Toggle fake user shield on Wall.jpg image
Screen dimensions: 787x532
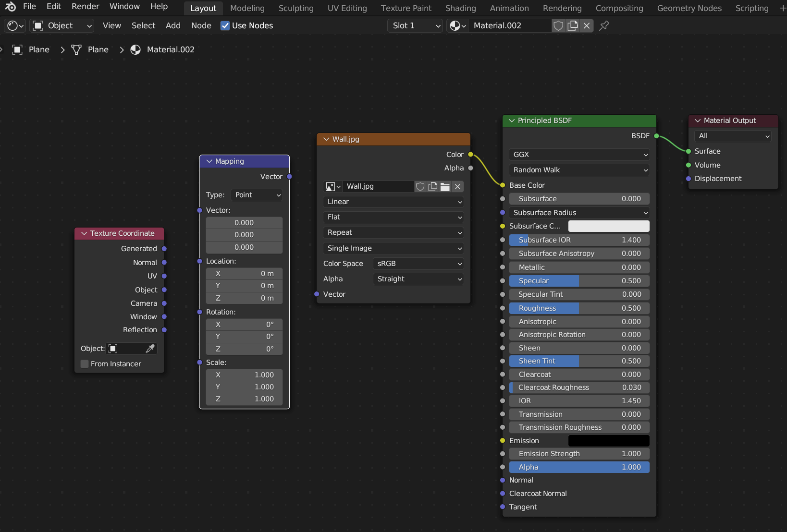click(x=420, y=186)
